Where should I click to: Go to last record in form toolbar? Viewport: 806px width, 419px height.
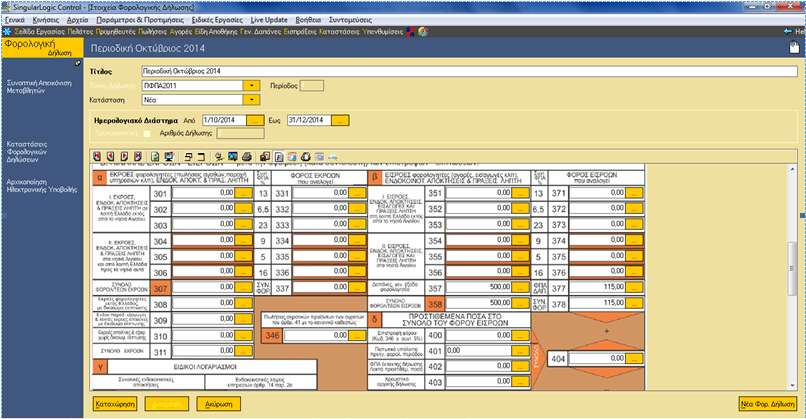tap(137, 157)
